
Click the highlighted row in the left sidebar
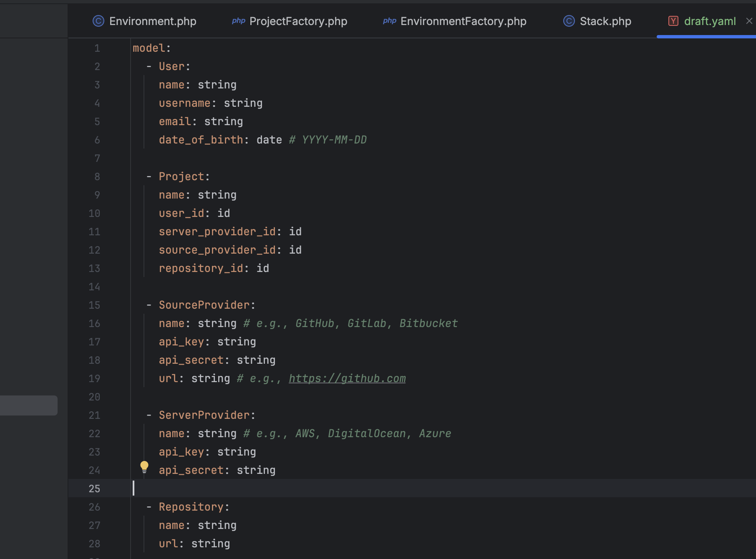(29, 405)
